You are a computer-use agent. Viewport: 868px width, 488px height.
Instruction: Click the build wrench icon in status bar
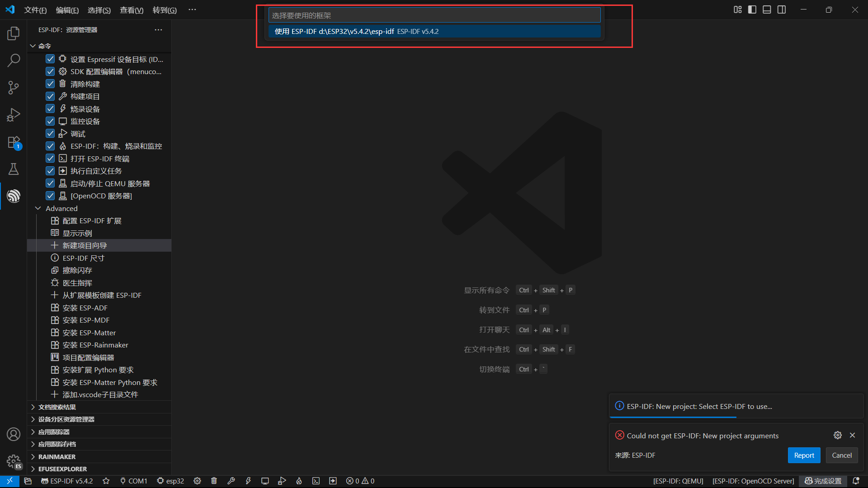(x=231, y=481)
